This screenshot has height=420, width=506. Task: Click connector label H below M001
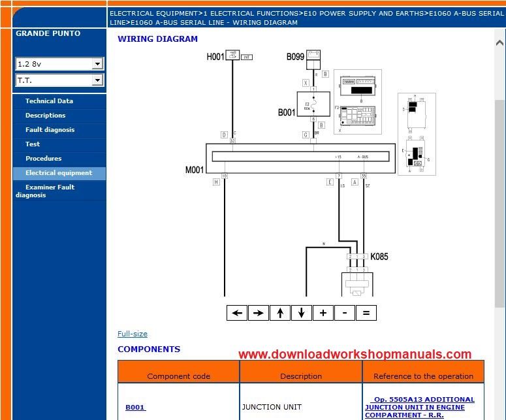216,182
